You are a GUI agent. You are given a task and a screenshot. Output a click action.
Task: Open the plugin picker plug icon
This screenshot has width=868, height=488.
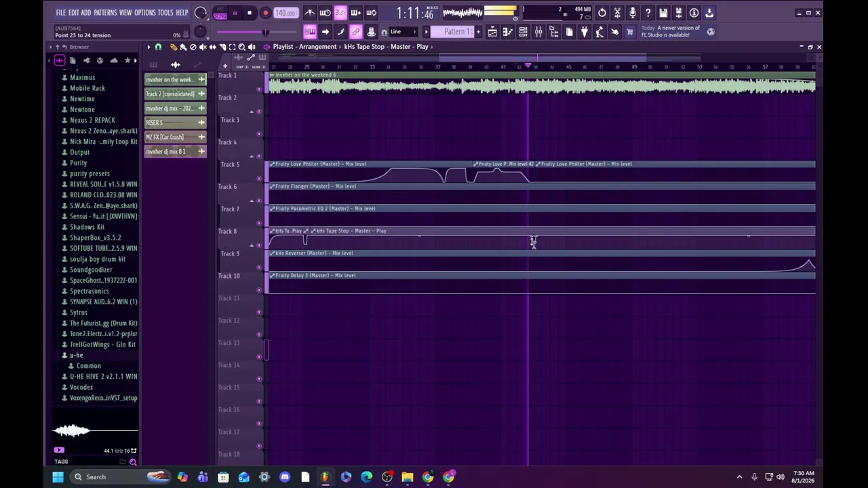pos(584,32)
